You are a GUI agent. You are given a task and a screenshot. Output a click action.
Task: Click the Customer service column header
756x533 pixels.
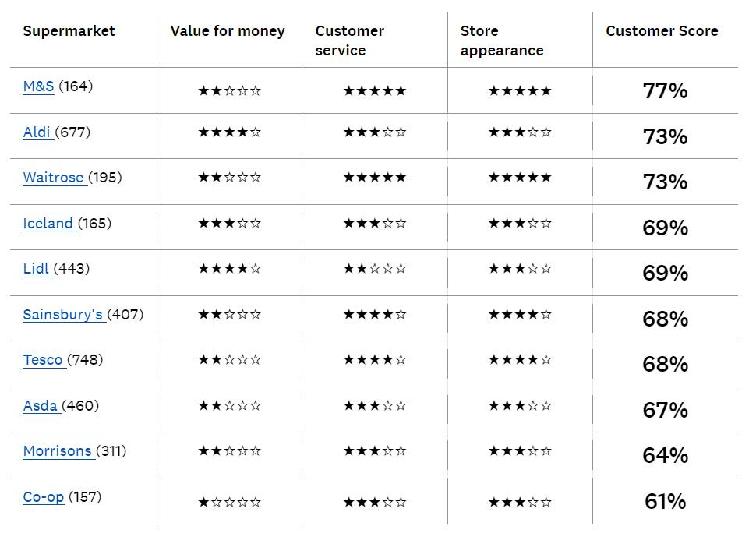tap(349, 41)
